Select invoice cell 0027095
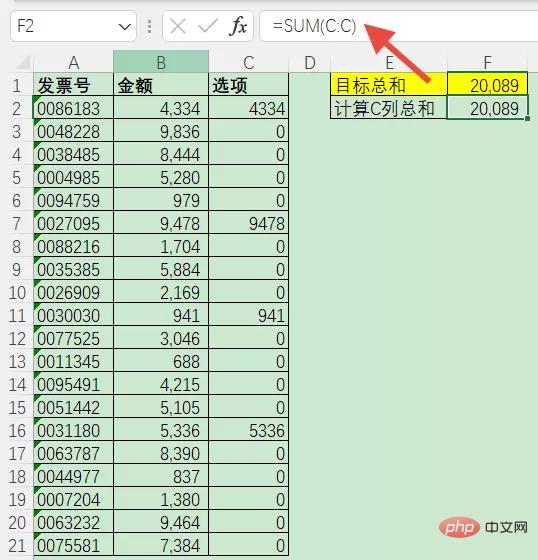538x560 pixels. (73, 223)
